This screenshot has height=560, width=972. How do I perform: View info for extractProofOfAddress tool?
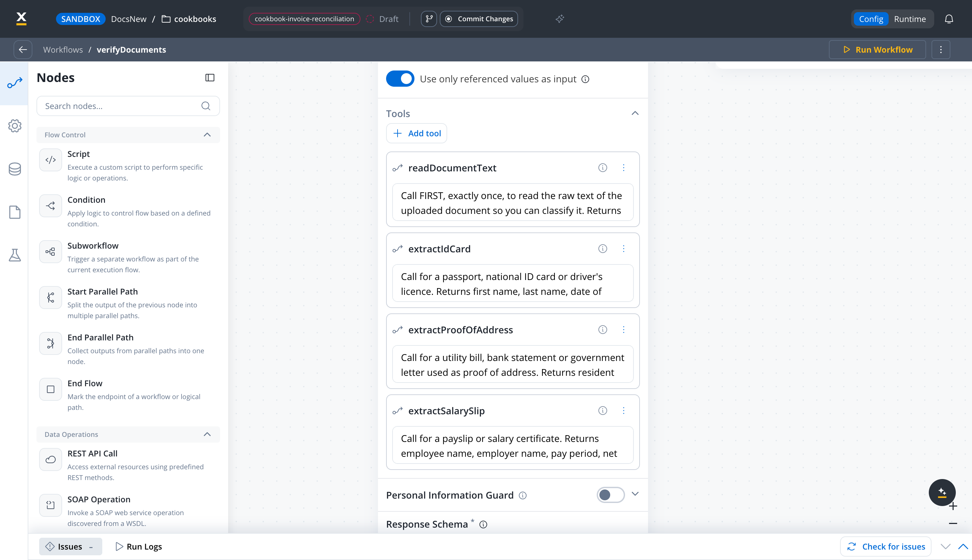[602, 330]
